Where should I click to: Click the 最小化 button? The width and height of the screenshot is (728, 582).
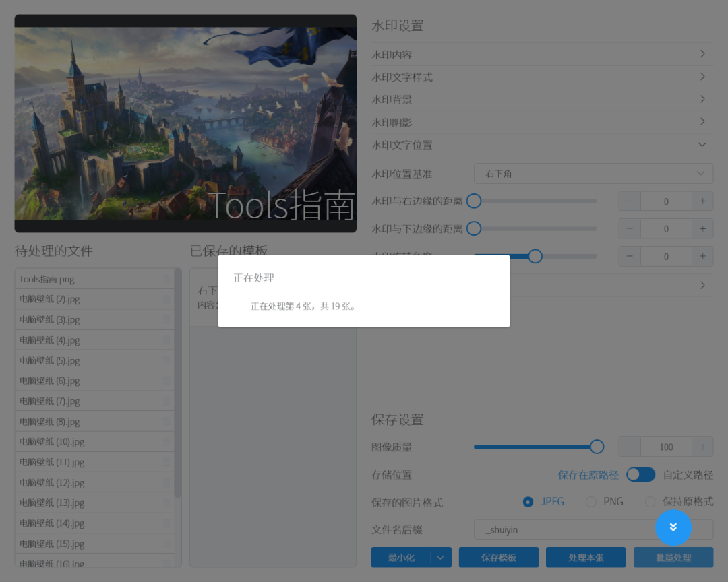(401, 557)
